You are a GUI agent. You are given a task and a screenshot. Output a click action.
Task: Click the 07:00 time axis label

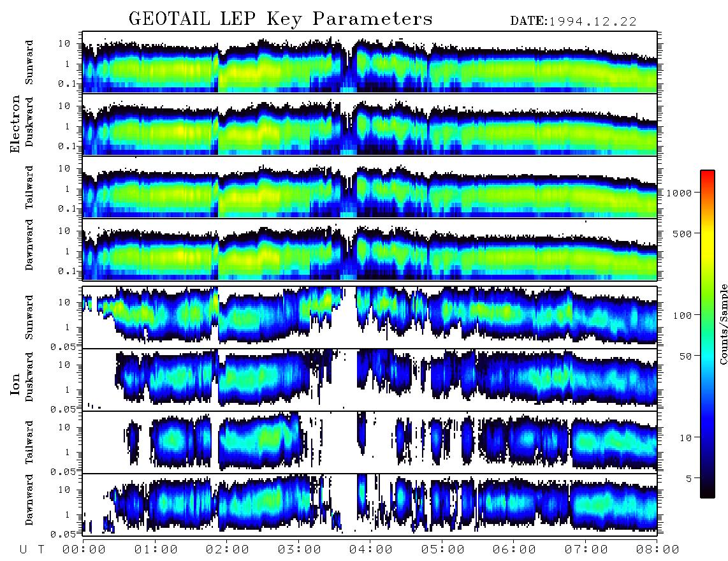coord(586,550)
